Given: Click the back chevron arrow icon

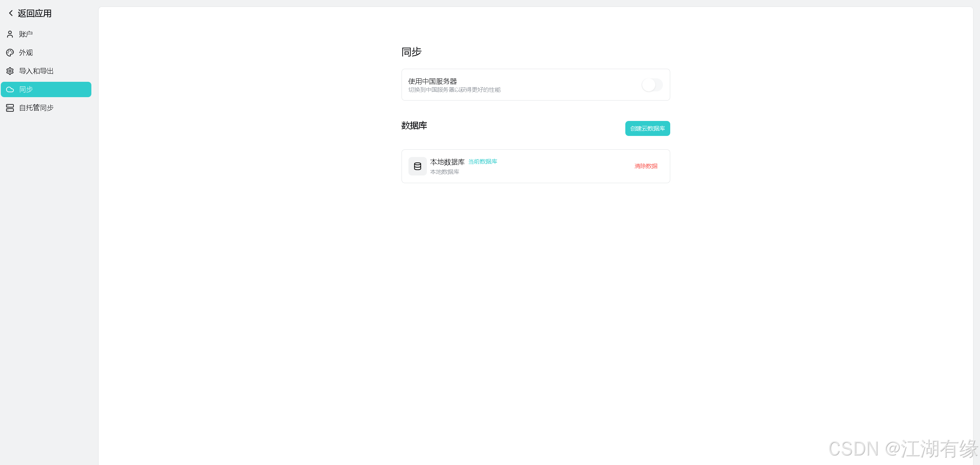Looking at the screenshot, I should pos(11,13).
